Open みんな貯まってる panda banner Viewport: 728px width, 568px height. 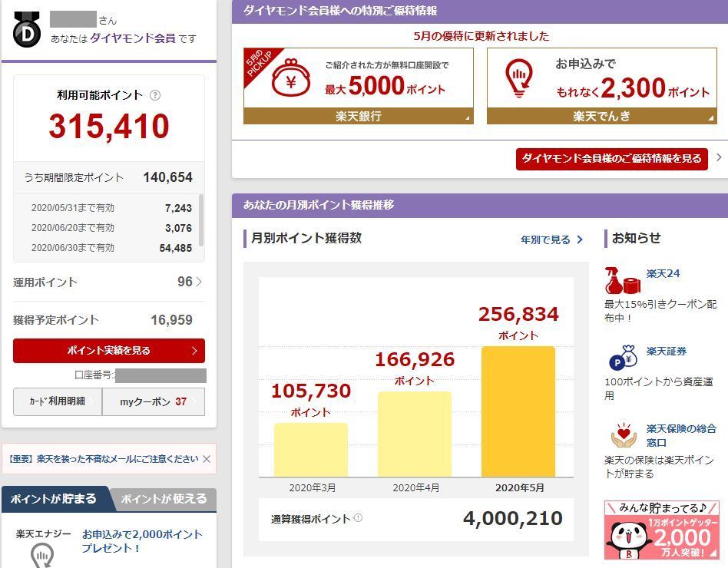coord(662,530)
